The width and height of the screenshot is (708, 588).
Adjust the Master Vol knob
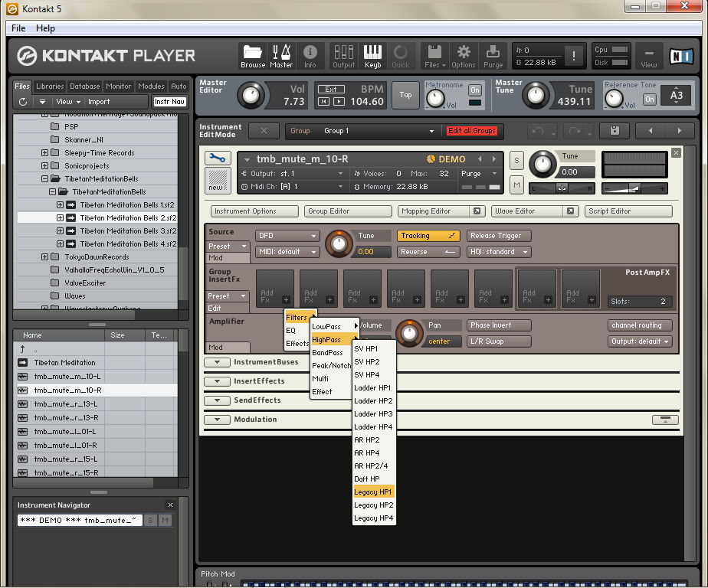pyautogui.click(x=251, y=95)
